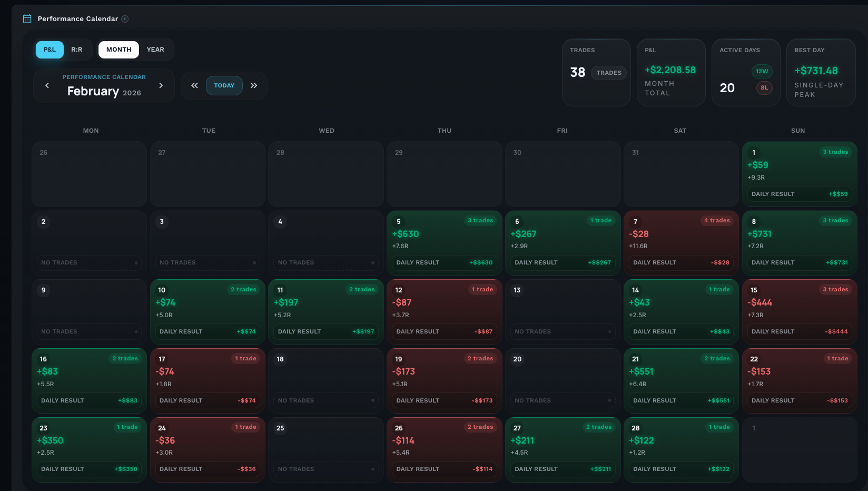Click the 12W wins badge in Active Days
868x491 pixels.
click(762, 71)
